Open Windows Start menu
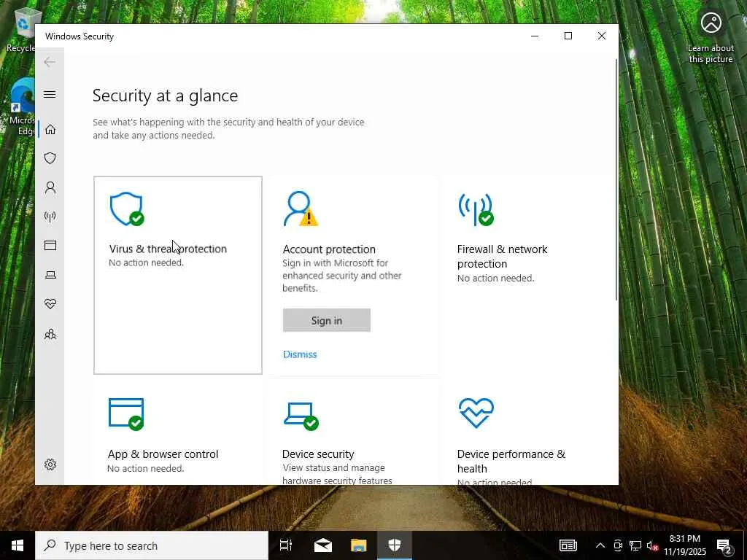Screen dimensions: 747x560 18,545
